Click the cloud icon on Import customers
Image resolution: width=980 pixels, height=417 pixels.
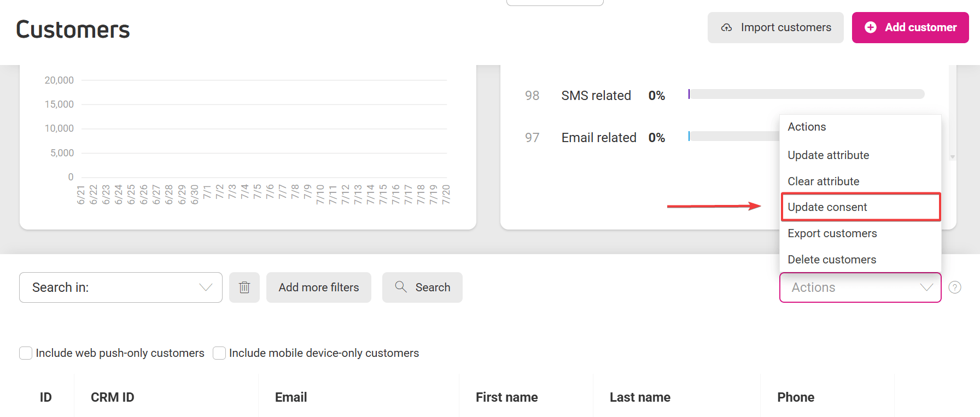point(726,27)
